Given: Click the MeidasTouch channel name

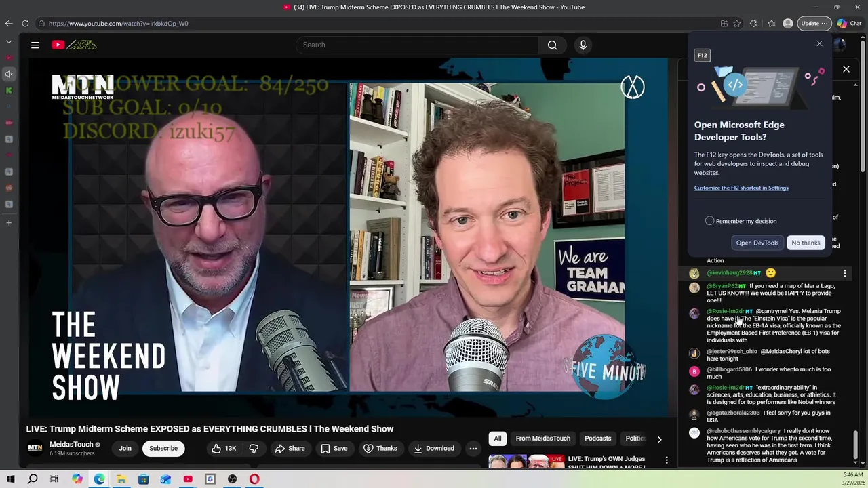Looking at the screenshot, I should tap(71, 445).
